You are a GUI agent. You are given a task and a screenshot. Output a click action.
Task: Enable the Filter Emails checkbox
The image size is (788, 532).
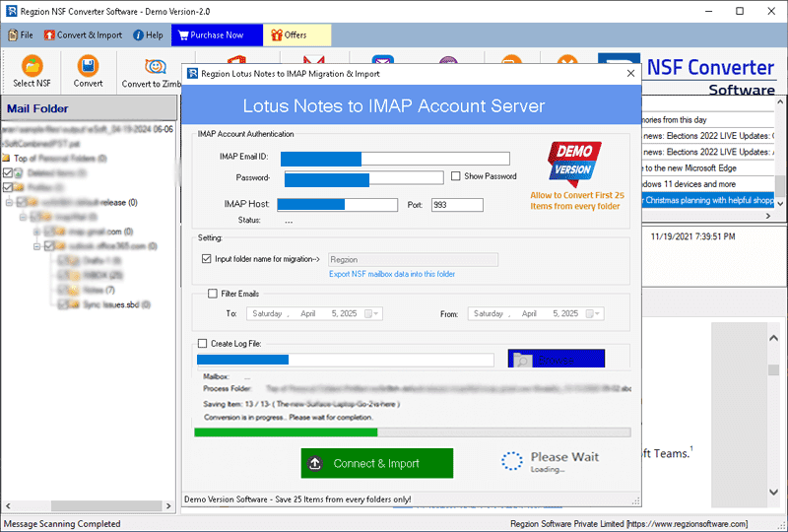213,294
